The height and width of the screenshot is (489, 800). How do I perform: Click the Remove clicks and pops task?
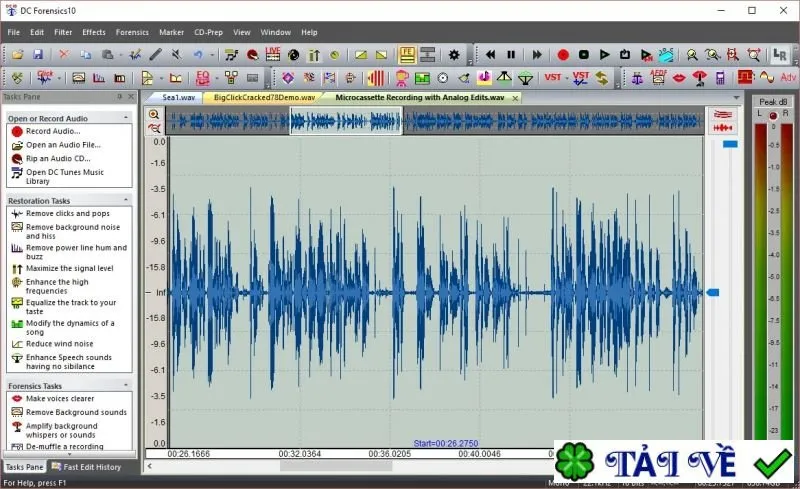tap(68, 213)
